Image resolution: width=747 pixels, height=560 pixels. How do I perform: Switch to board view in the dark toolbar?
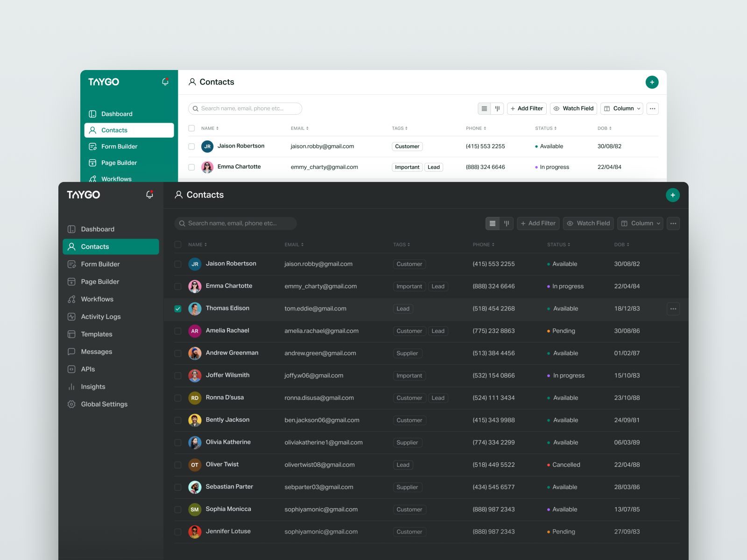coord(507,224)
